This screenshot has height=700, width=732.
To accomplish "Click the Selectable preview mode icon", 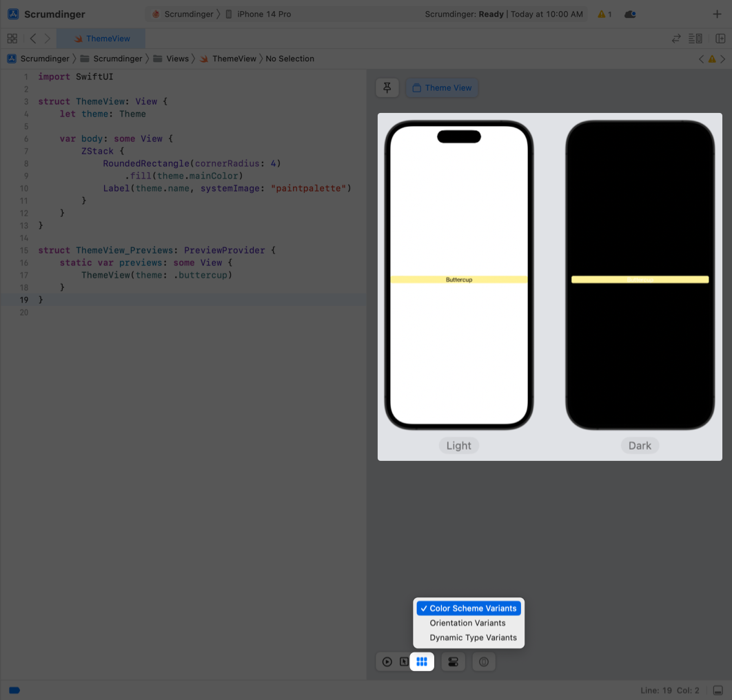I will pyautogui.click(x=404, y=661).
